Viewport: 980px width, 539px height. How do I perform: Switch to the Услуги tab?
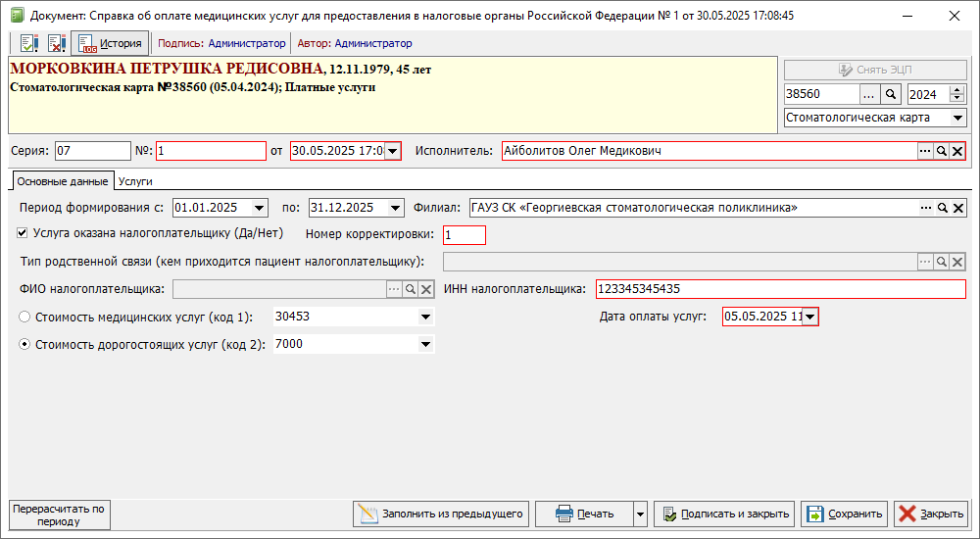point(135,181)
